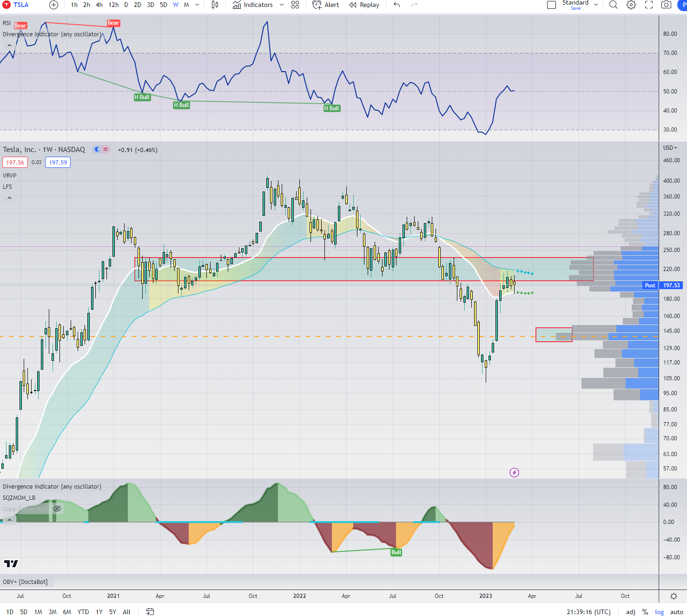Toggle adj dividend adjustment

[631, 612]
